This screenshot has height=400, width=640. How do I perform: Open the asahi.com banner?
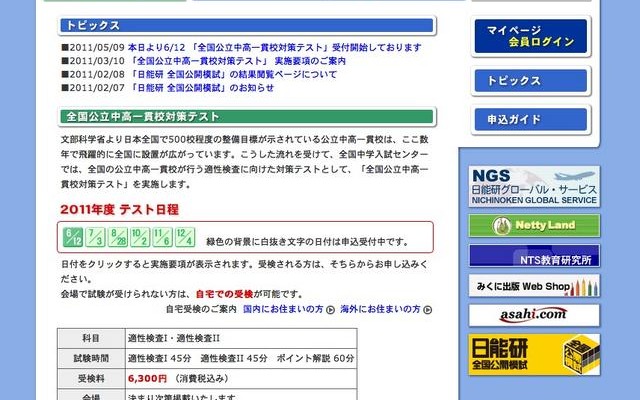534,315
